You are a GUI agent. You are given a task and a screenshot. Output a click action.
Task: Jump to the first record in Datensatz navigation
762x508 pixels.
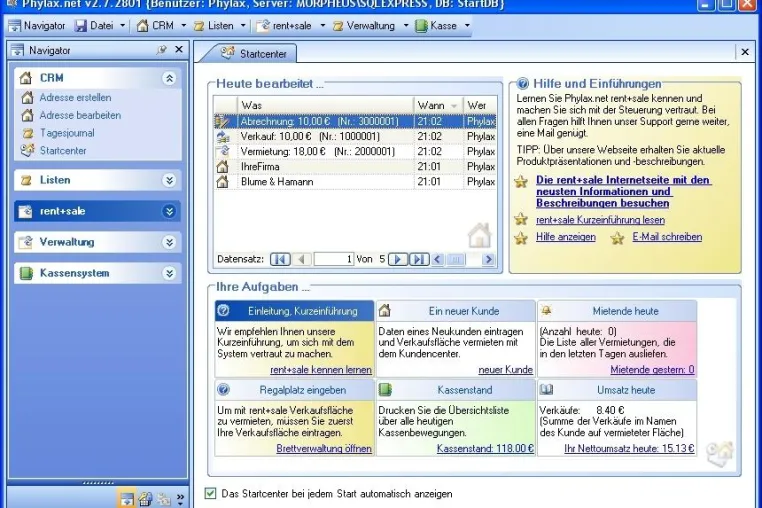click(x=280, y=259)
